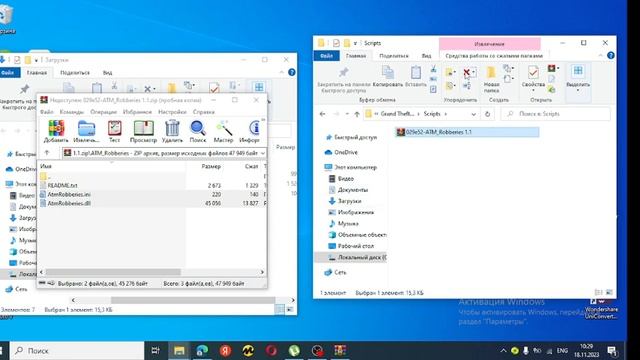640x360 pixels.
Task: Click WinRAR horizontal scrollbar thumb
Action: click(x=113, y=272)
